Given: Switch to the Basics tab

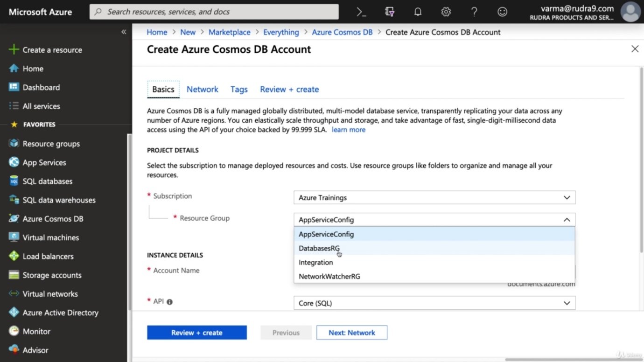Looking at the screenshot, I should (x=163, y=89).
